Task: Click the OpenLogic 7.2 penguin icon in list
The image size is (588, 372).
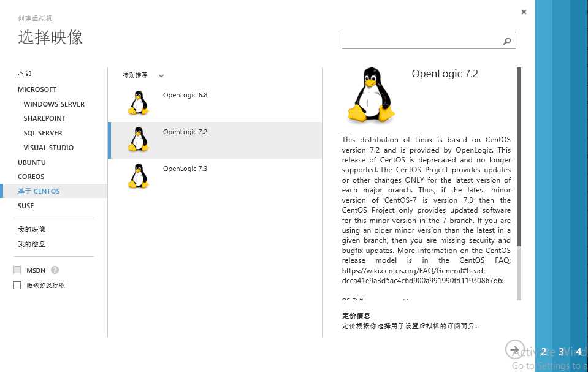Action: (x=139, y=139)
